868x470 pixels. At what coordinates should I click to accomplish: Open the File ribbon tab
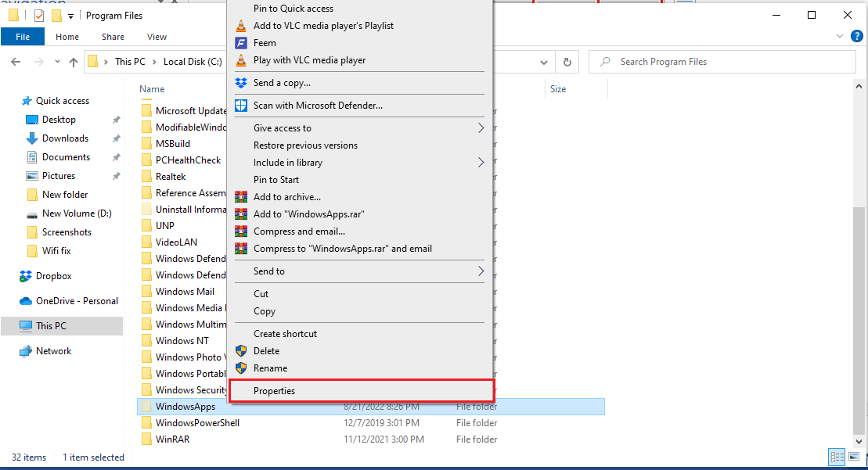coord(23,37)
